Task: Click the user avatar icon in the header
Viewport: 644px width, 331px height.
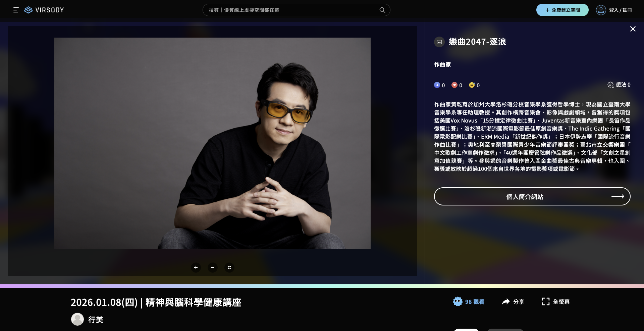Action: tap(601, 10)
